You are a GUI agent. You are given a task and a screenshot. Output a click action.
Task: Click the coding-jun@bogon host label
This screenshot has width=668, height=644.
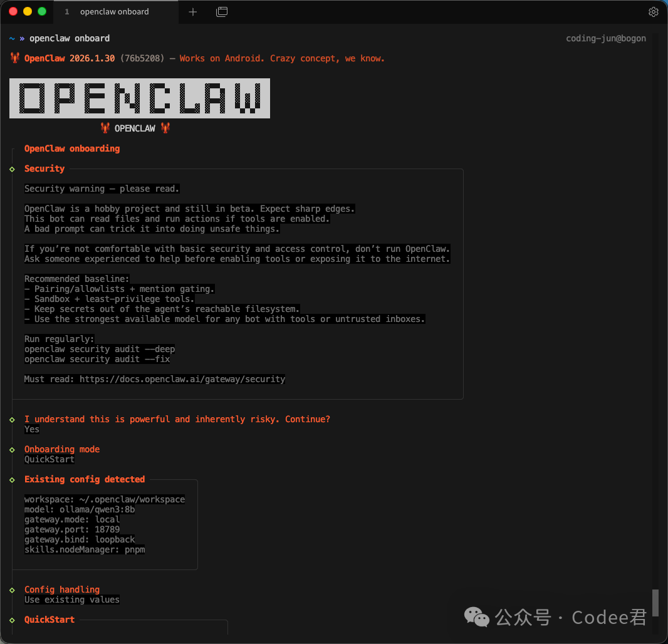click(606, 38)
